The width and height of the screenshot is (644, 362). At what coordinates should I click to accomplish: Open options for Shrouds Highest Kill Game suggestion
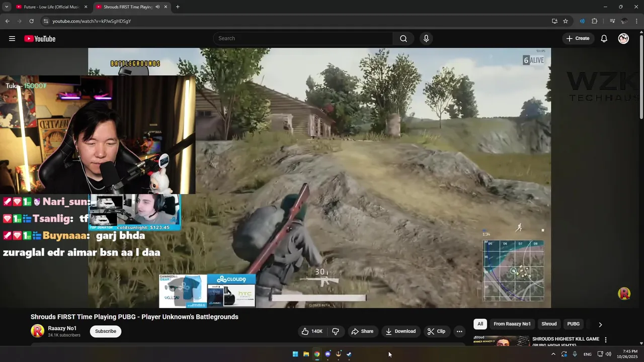606,340
